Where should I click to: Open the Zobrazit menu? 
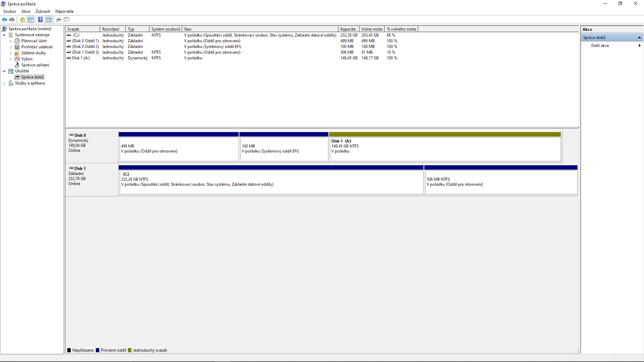(x=43, y=11)
